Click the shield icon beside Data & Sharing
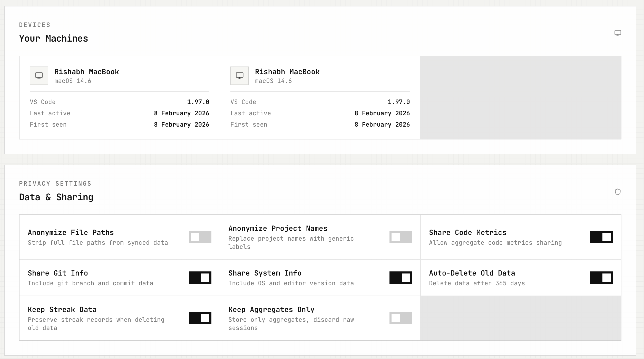Screen dimensions: 644x359 click(618, 192)
